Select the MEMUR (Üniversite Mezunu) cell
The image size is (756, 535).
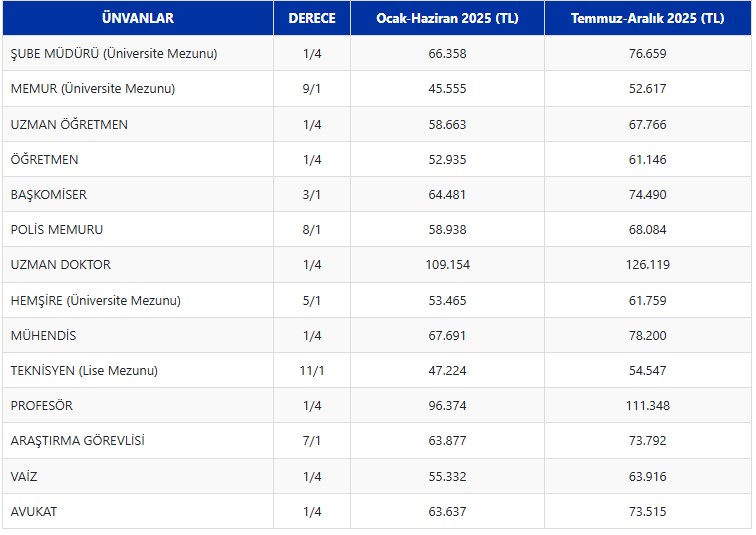click(93, 89)
